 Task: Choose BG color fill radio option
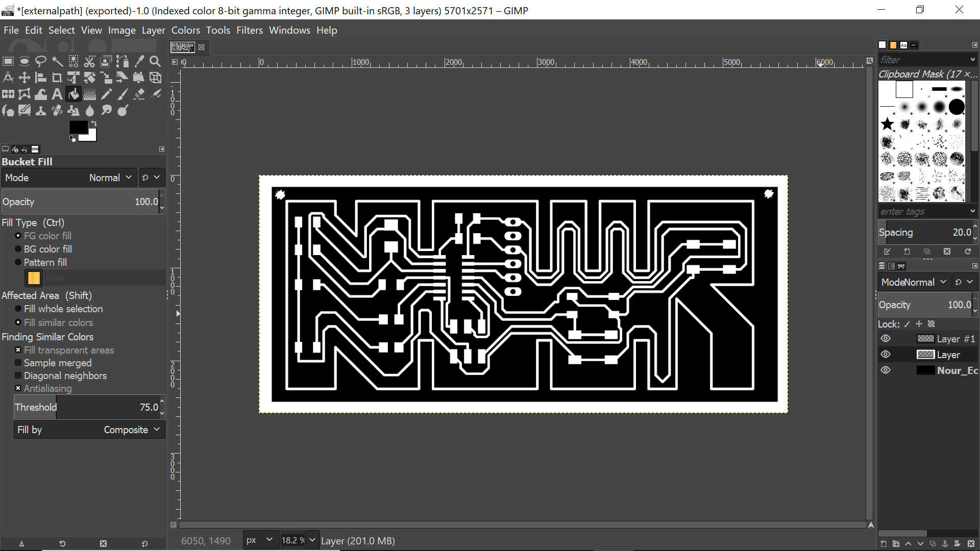pyautogui.click(x=18, y=249)
